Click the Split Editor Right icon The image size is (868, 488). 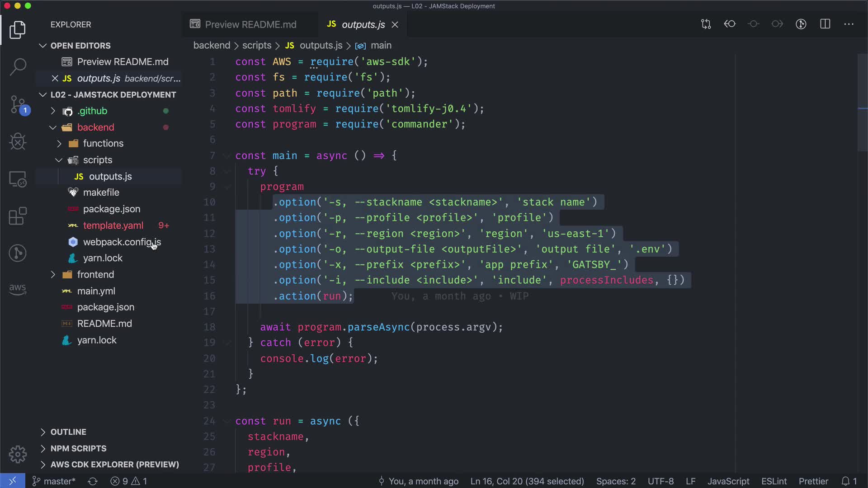(x=825, y=24)
